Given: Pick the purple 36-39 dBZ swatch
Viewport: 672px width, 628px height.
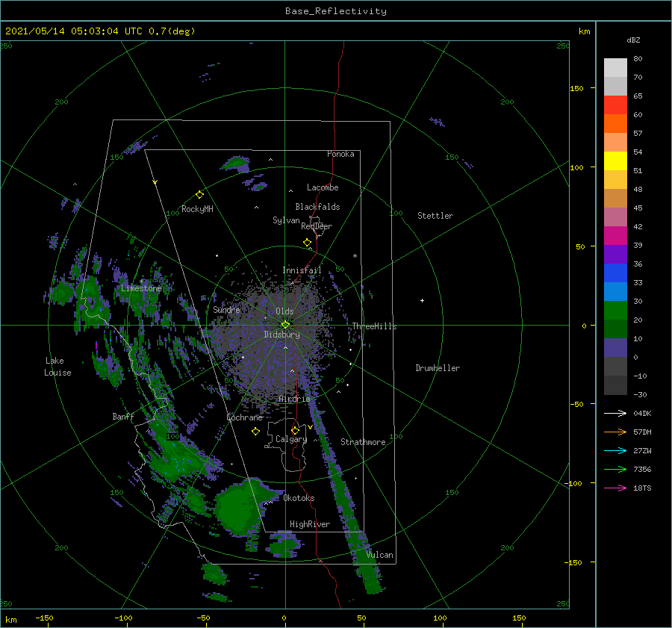Looking at the screenshot, I should (615, 255).
